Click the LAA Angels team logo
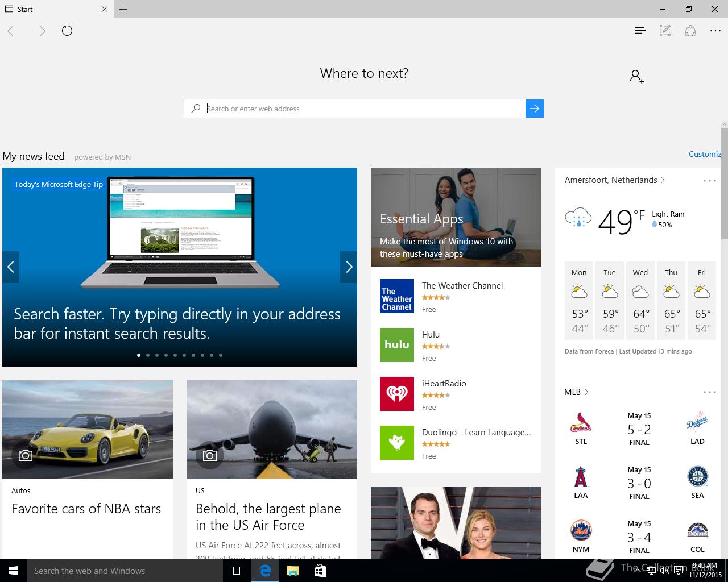728x582 pixels. point(581,477)
